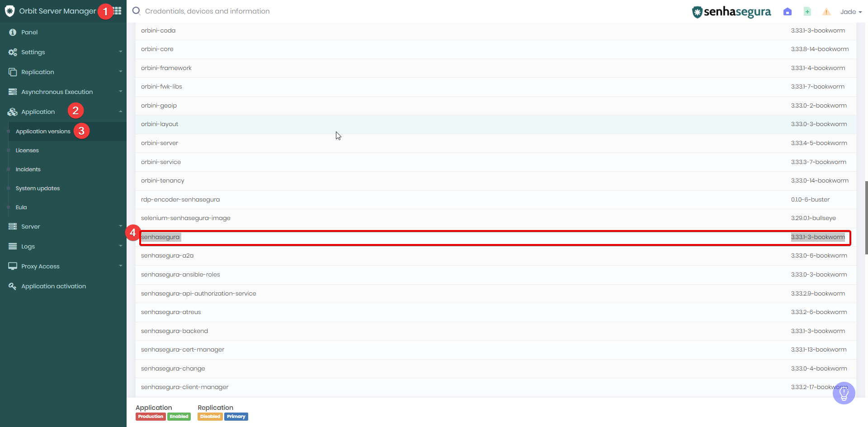Click the Logs list icon
868x427 pixels.
pyautogui.click(x=13, y=246)
